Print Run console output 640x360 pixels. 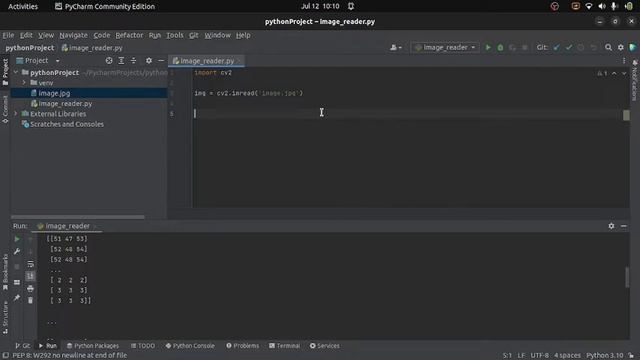[x=31, y=289]
